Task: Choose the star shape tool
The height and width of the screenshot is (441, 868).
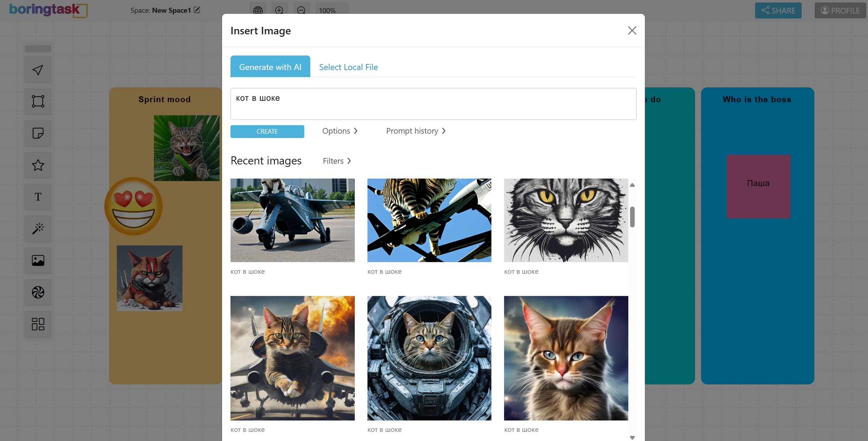Action: (x=38, y=165)
